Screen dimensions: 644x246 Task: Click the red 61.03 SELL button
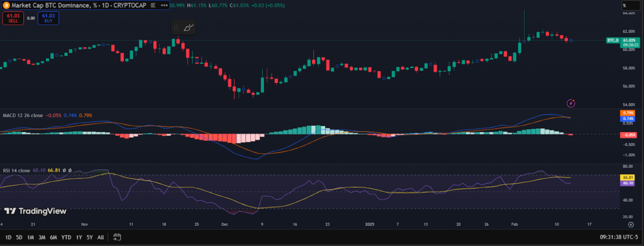tap(13, 18)
